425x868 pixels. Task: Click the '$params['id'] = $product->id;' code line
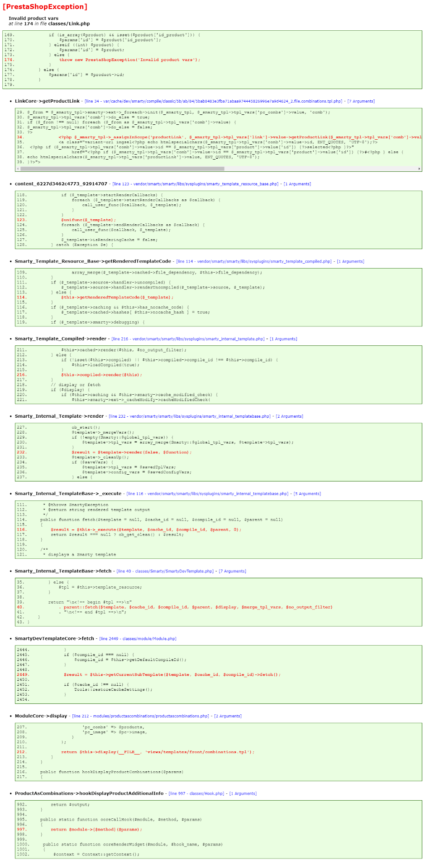pyautogui.click(x=86, y=75)
